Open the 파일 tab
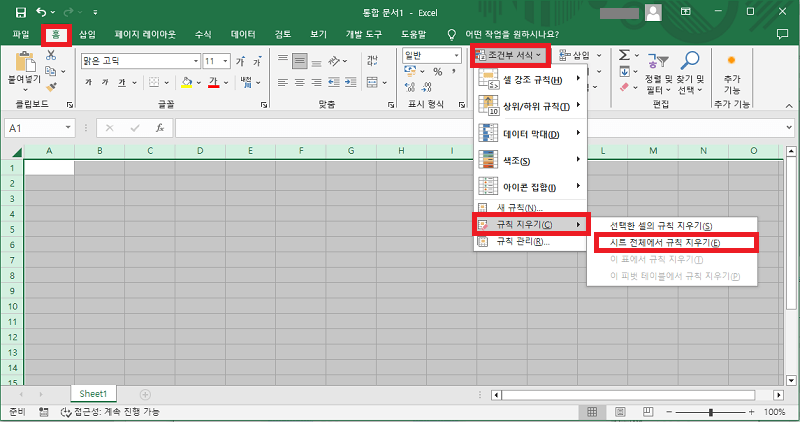The height and width of the screenshot is (422, 800). coord(21,34)
